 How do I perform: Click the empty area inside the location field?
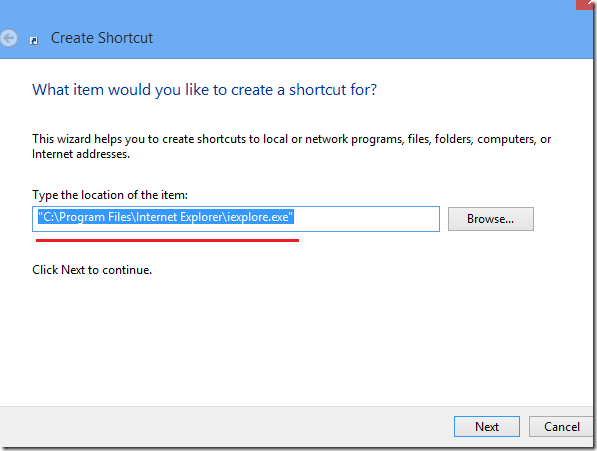click(x=366, y=219)
